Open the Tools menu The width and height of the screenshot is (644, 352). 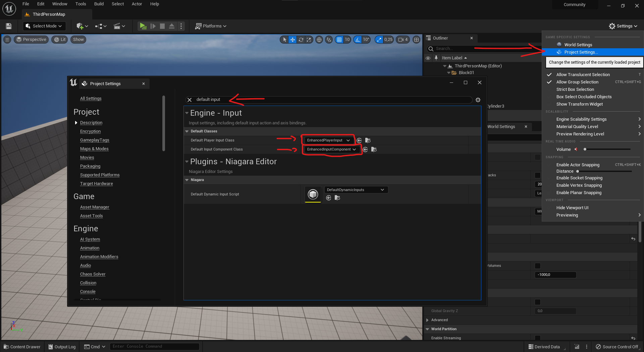(x=80, y=4)
